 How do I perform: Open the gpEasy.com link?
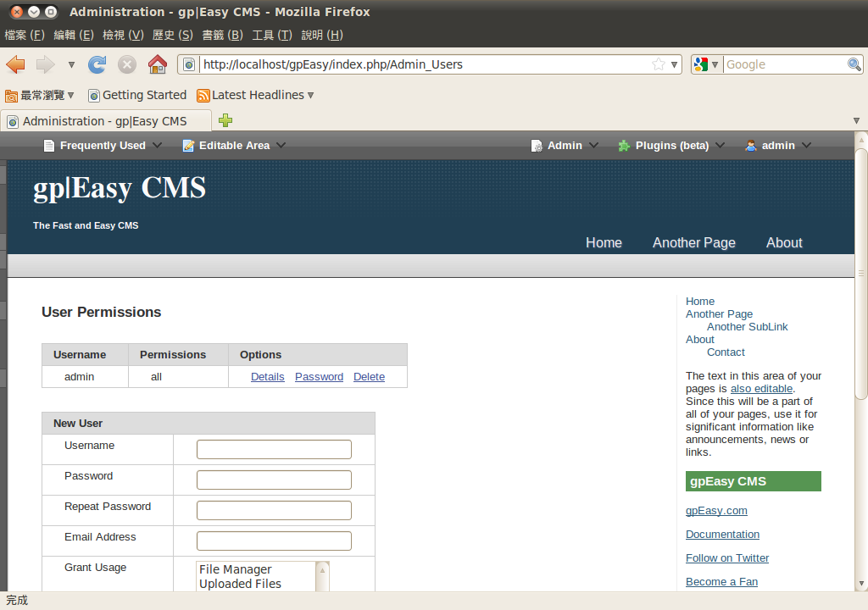pyautogui.click(x=716, y=510)
